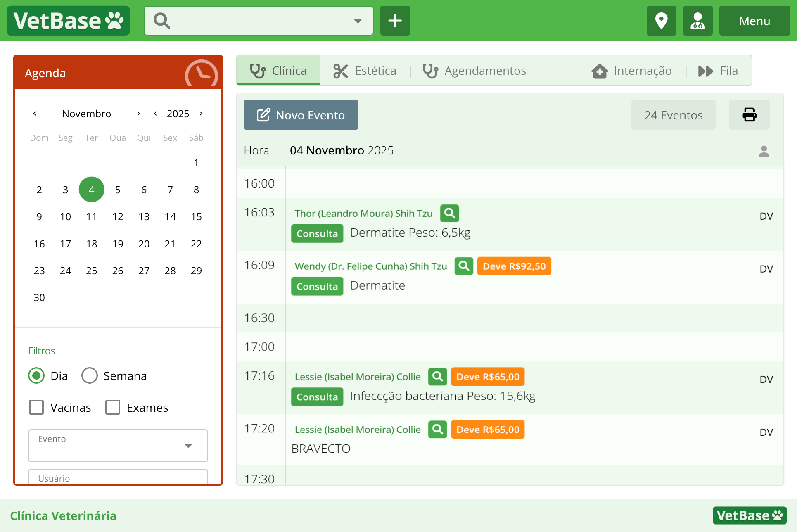The width and height of the screenshot is (797, 532).
Task: Open the Evento filter dropdown
Action: click(189, 446)
